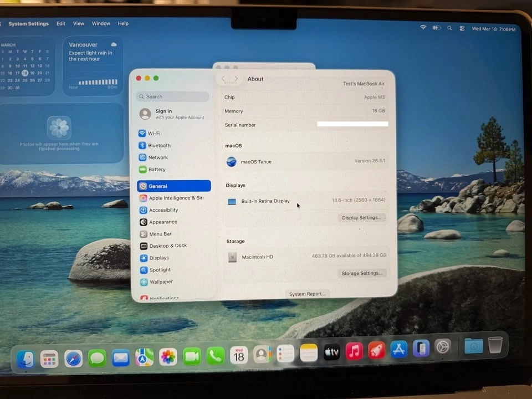Screen dimensions: 532x399
Task: Open Accessibility settings
Action: click(163, 210)
